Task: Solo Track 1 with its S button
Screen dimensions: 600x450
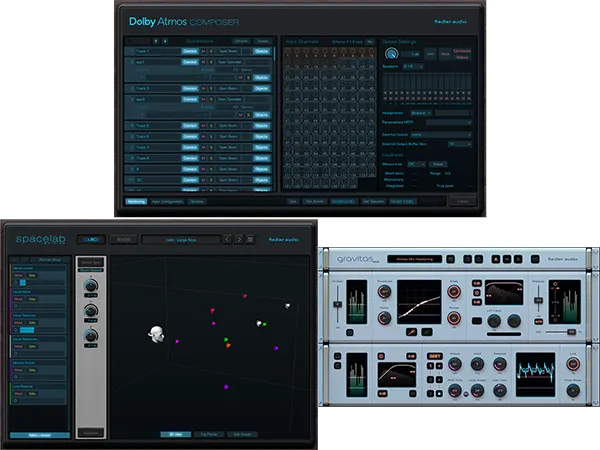Action: click(211, 51)
